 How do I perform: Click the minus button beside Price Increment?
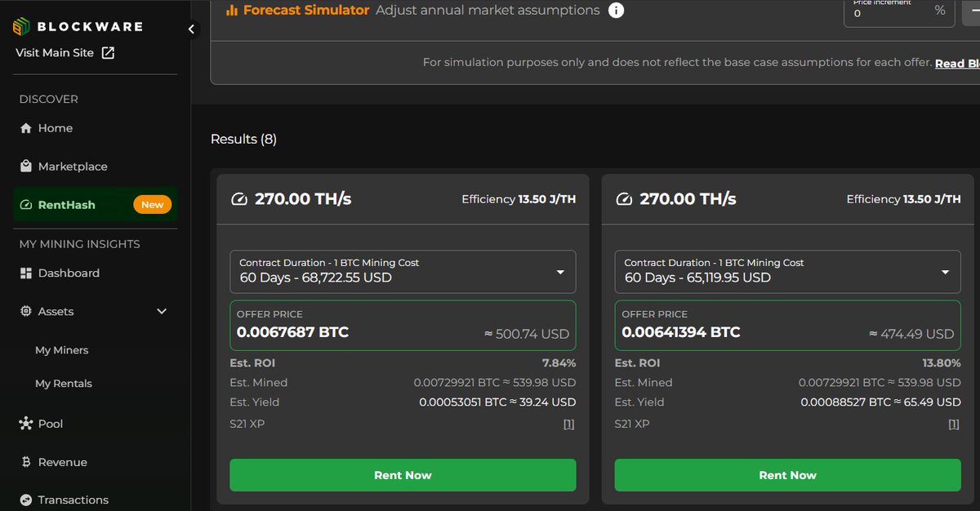click(x=971, y=11)
